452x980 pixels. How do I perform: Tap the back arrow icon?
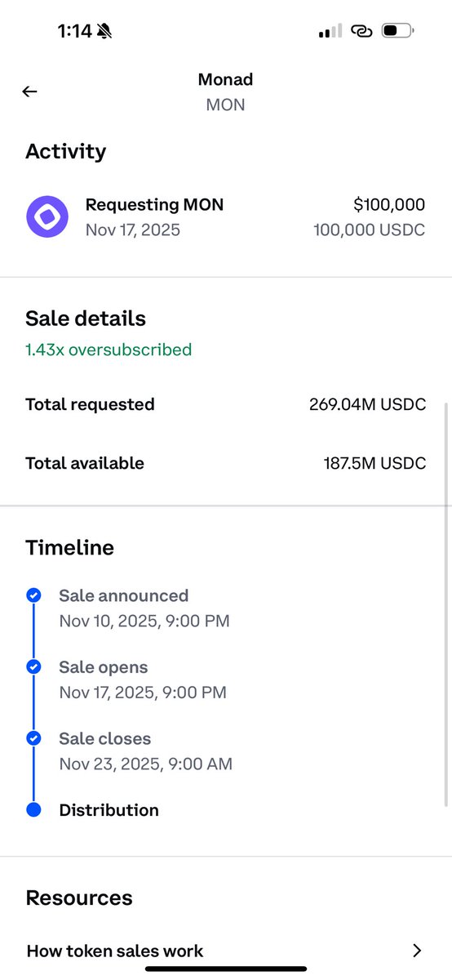pos(30,91)
